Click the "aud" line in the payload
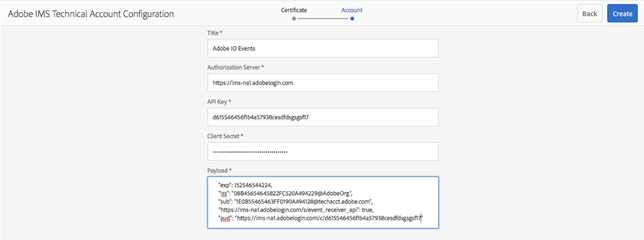This screenshot has width=644, height=240. pos(320,218)
